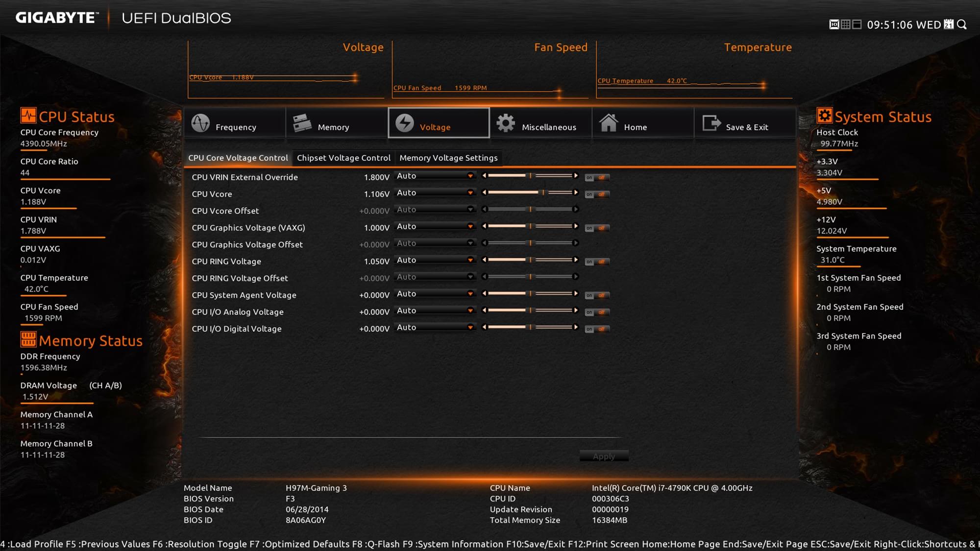Decrease CPU Graphics Voltage (VAXG) with left arrow

pyautogui.click(x=484, y=226)
